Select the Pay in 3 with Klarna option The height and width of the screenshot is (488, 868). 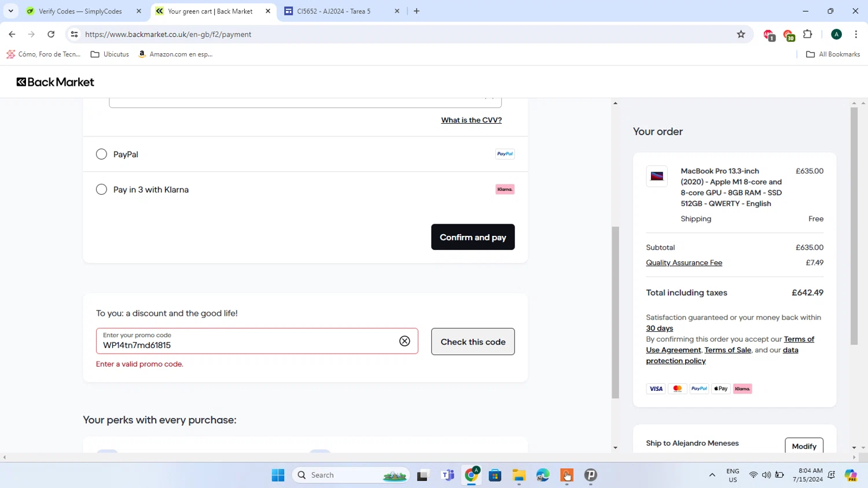[101, 189]
